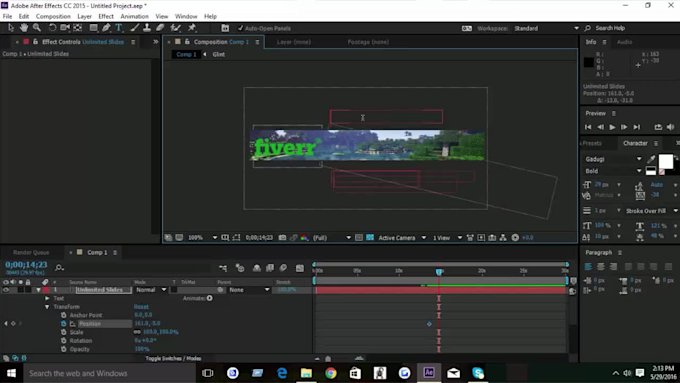
Task: Select the Hand tool
Action: pos(24,28)
